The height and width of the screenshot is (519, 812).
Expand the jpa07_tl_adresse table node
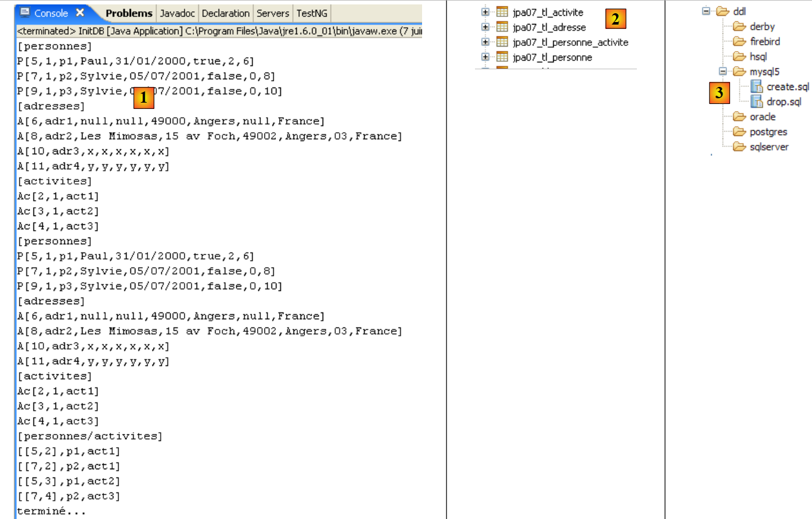[x=485, y=27]
